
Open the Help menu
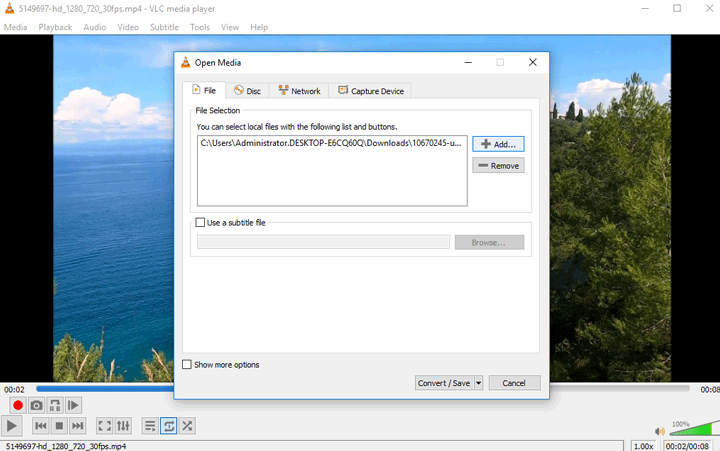(259, 27)
